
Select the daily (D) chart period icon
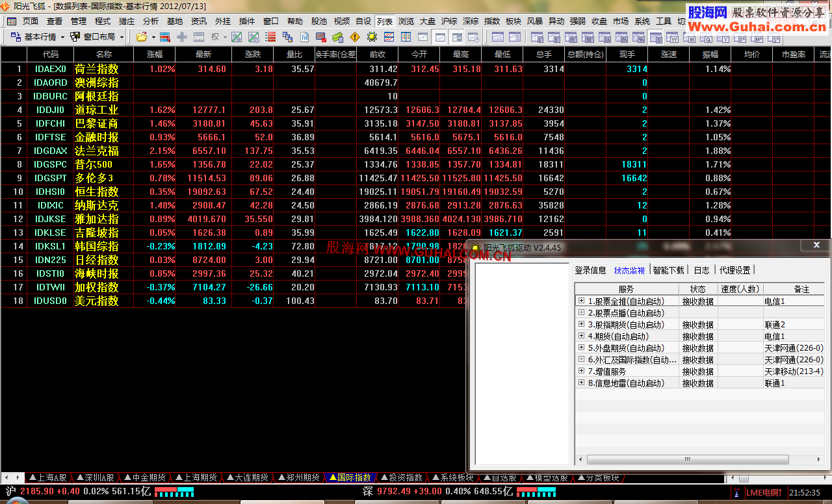click(x=656, y=38)
